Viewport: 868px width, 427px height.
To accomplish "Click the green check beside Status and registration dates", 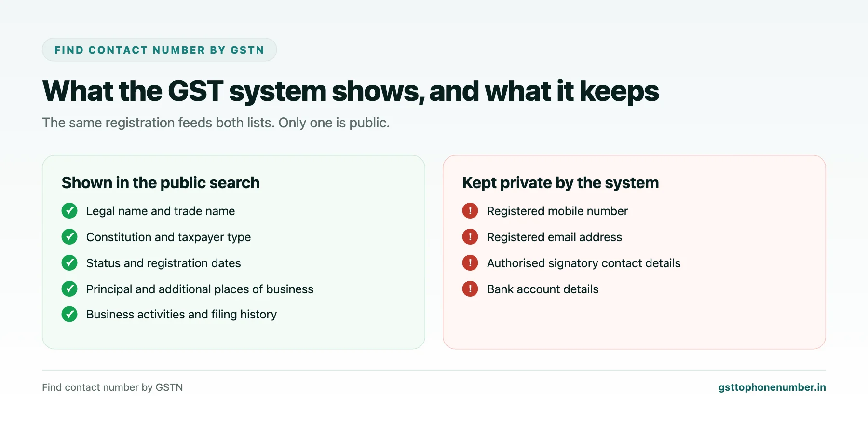I will pyautogui.click(x=69, y=263).
